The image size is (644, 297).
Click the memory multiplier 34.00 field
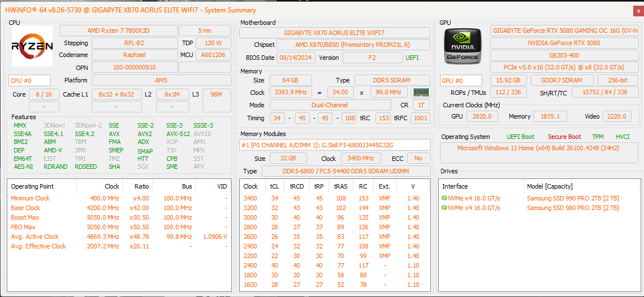tap(340, 92)
